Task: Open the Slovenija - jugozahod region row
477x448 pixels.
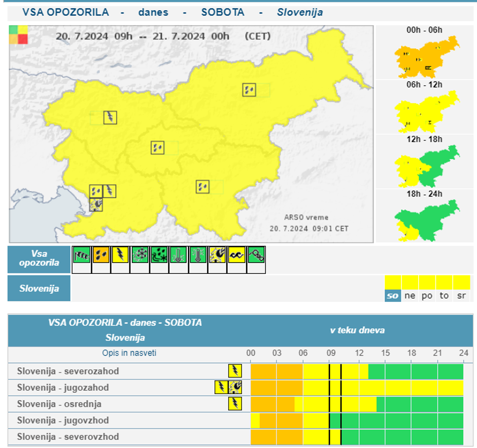Action: (x=63, y=388)
